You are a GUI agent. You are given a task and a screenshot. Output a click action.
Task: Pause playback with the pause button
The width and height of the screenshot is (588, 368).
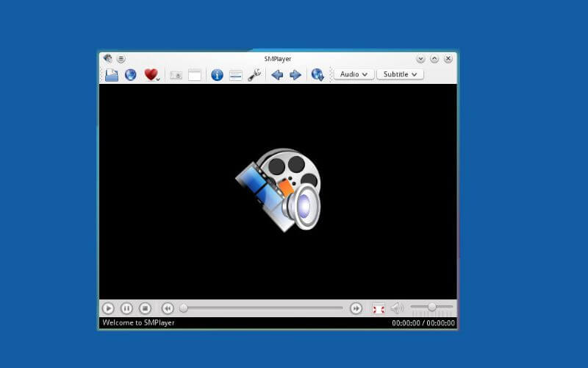(126, 308)
